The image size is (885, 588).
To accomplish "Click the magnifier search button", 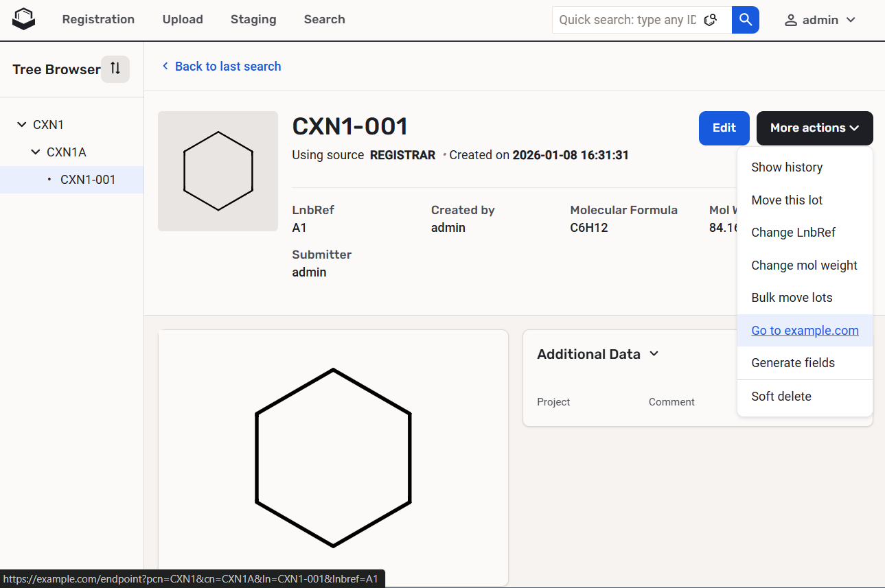I will coord(745,20).
